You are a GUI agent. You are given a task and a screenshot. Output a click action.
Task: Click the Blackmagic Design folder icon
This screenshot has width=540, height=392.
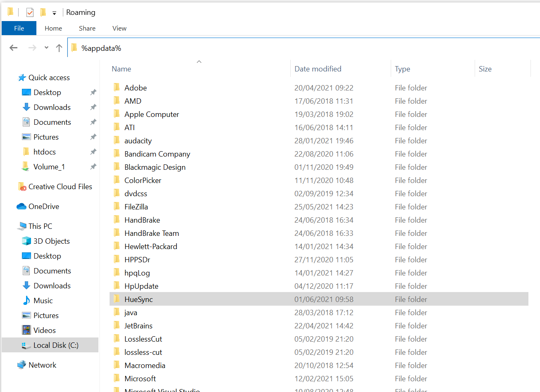[x=117, y=167]
